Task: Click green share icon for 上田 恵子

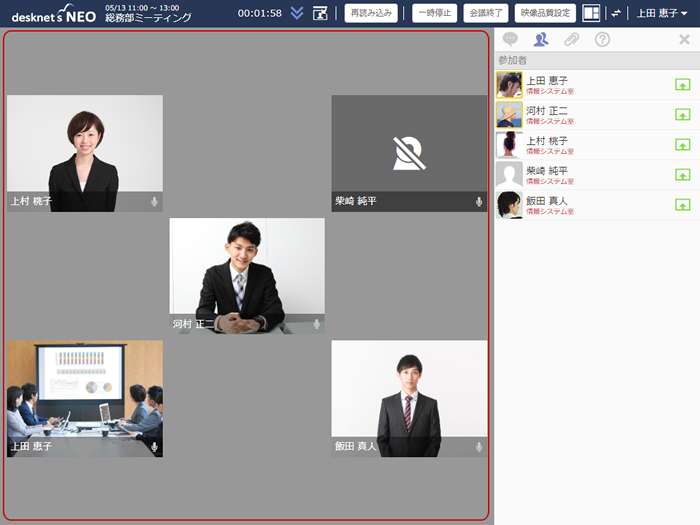Action: (683, 85)
